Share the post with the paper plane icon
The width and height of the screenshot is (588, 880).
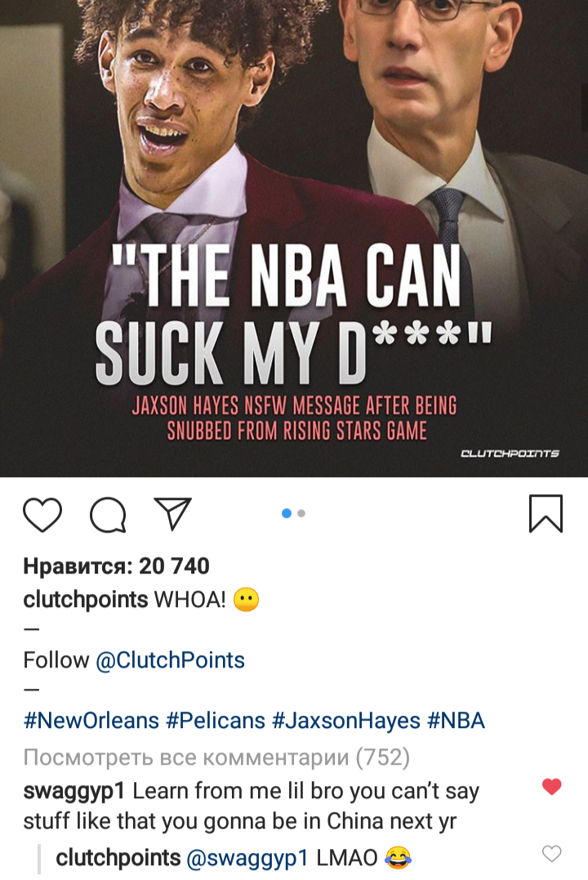(173, 513)
